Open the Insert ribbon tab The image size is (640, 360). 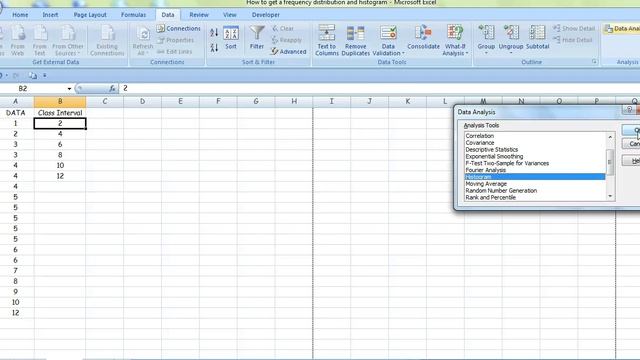click(50, 15)
